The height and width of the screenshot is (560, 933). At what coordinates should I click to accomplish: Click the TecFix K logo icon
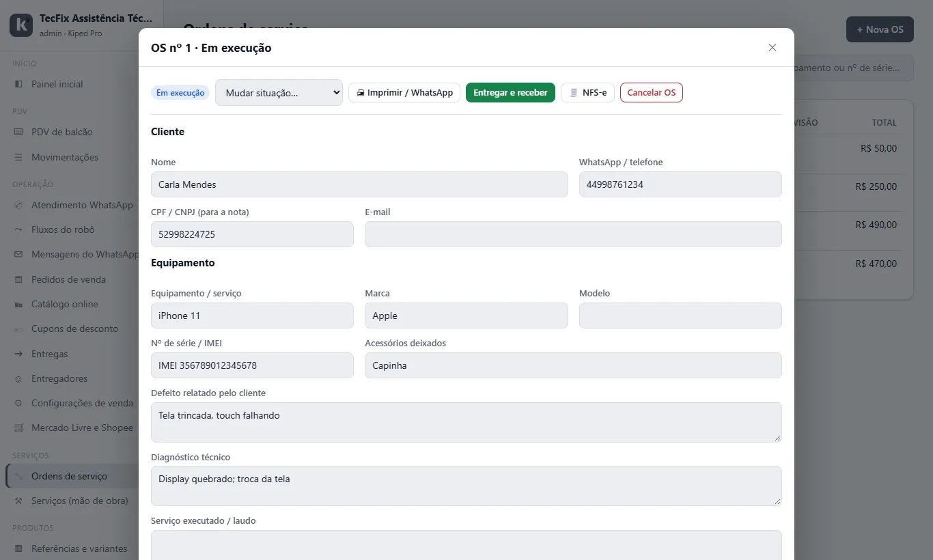(21, 25)
